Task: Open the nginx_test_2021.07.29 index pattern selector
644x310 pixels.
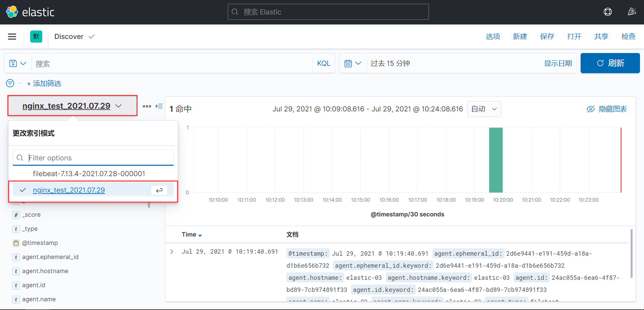Action: (x=72, y=106)
